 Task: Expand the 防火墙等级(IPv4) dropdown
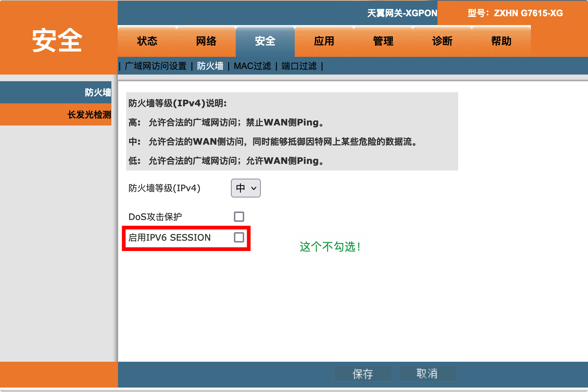point(246,188)
